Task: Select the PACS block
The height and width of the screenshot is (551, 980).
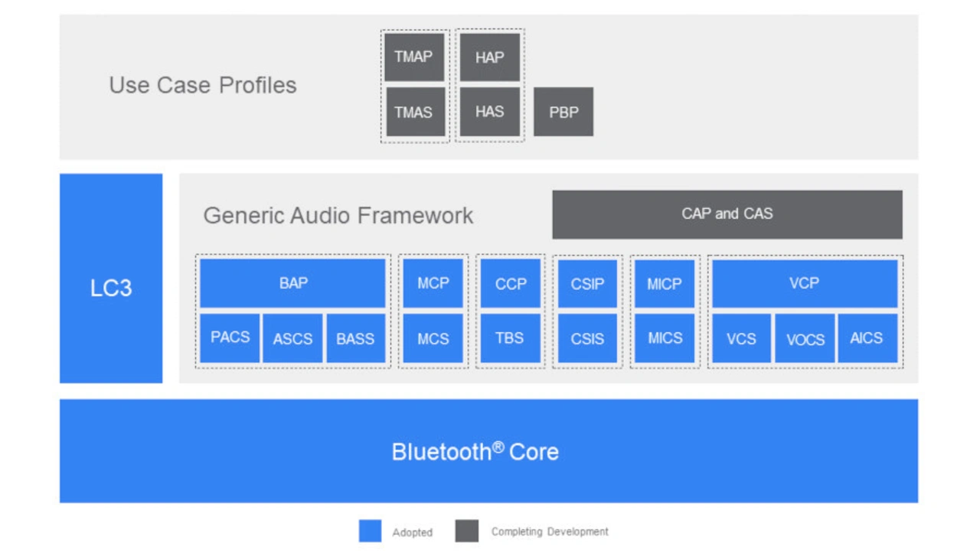Action: click(230, 338)
